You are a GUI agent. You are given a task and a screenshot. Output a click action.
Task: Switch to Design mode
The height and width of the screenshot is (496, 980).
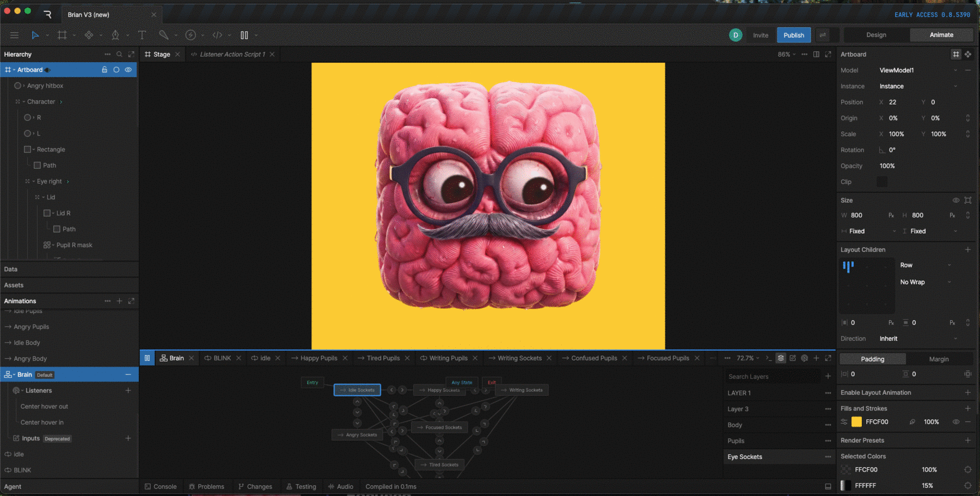click(x=876, y=35)
